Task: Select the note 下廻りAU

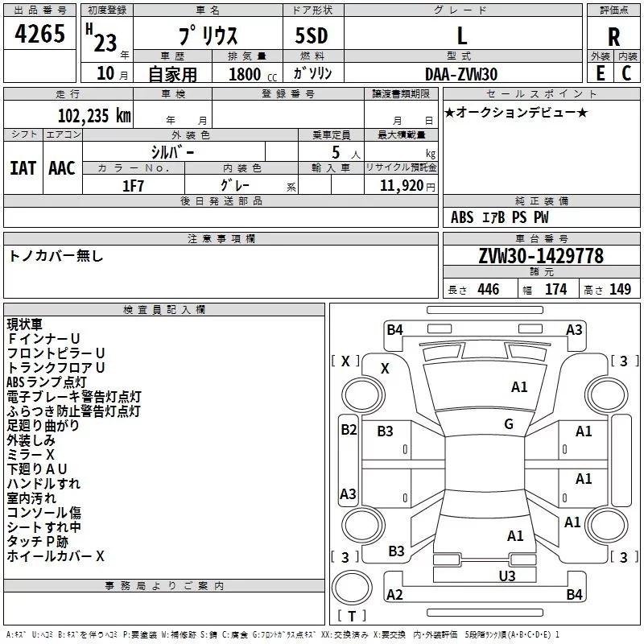Action: 37,469
